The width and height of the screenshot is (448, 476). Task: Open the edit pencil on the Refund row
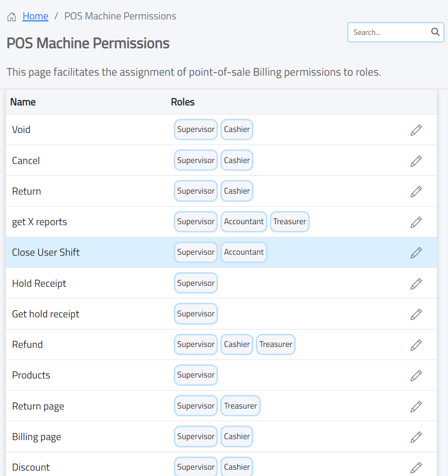(x=416, y=345)
